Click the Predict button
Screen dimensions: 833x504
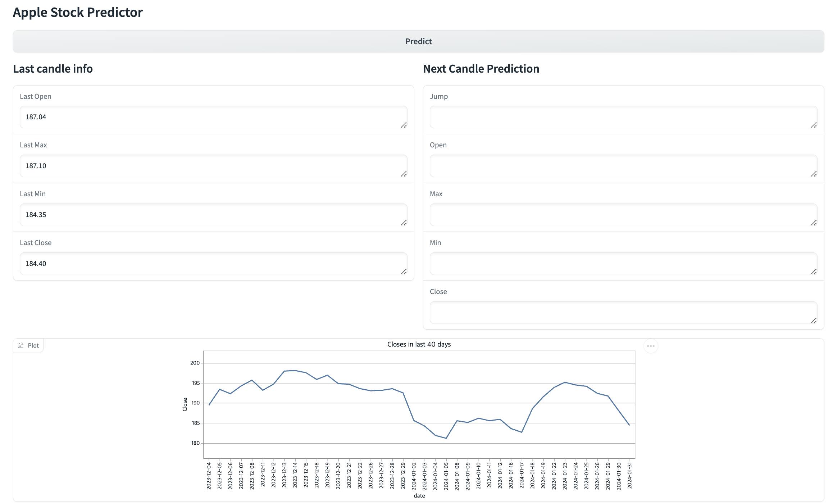point(418,41)
